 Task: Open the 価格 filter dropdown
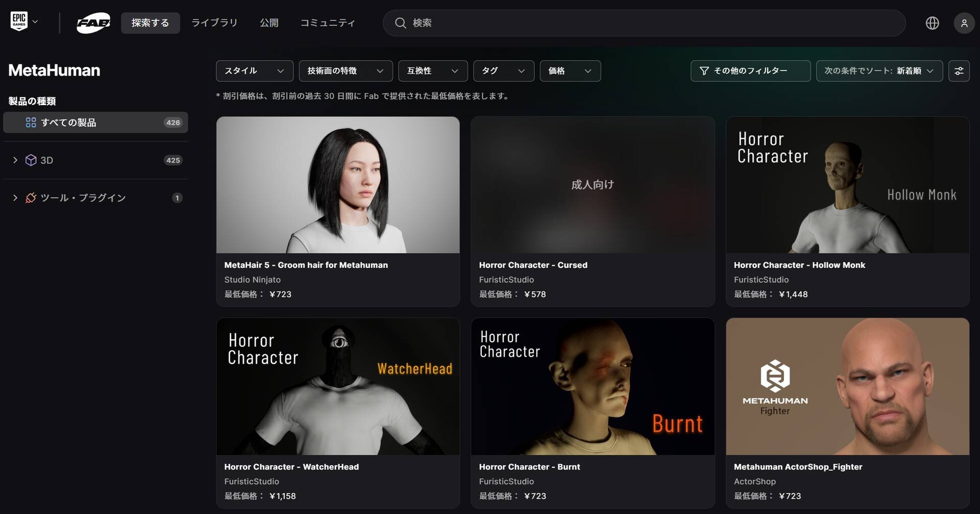(x=570, y=71)
